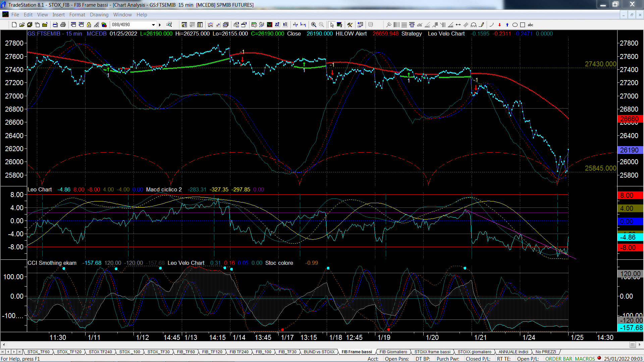This screenshot has height=362, width=644.
Task: Toggle the MACROS status button
Action: 585,359
